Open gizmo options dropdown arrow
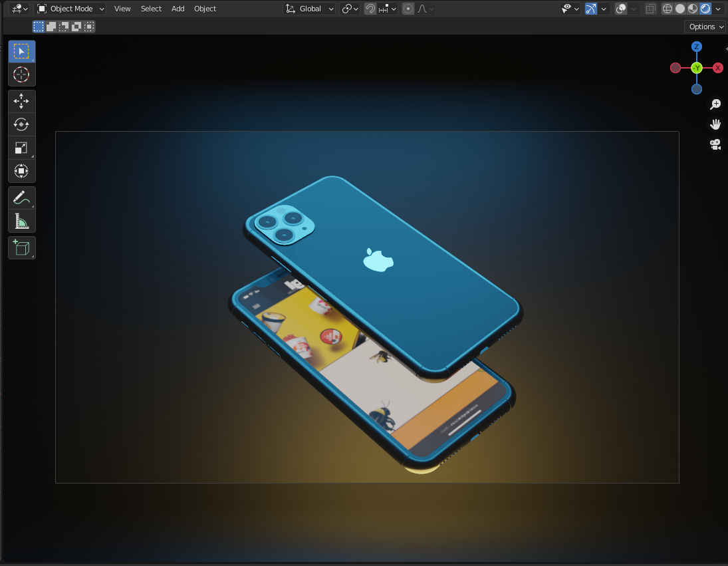The height and width of the screenshot is (566, 728). pyautogui.click(x=604, y=9)
